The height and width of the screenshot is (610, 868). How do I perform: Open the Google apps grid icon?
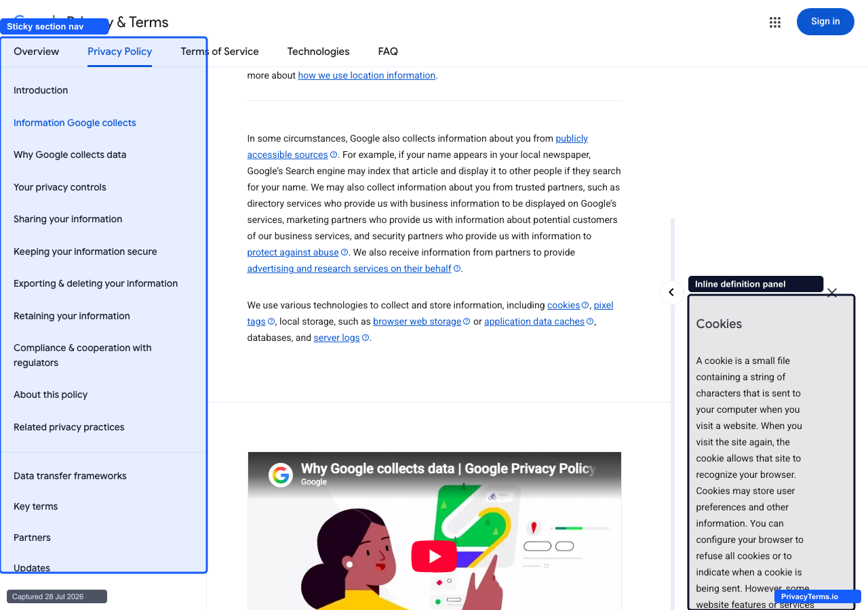click(x=775, y=22)
